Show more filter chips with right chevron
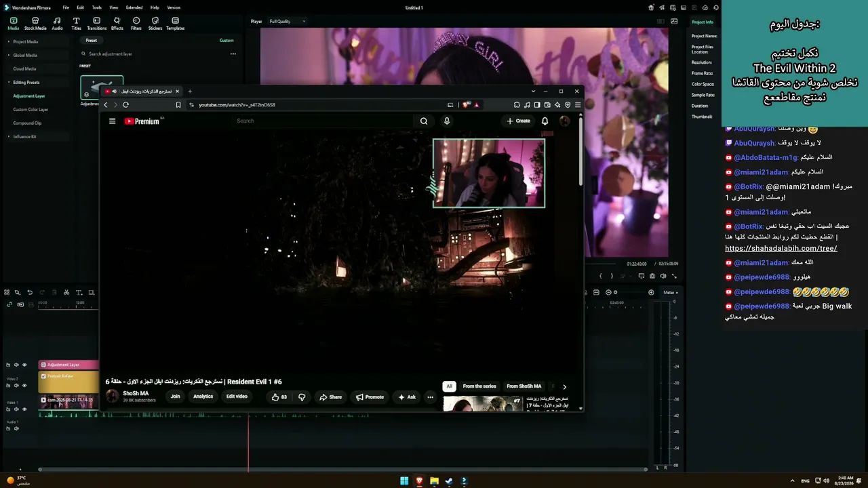 click(x=564, y=387)
